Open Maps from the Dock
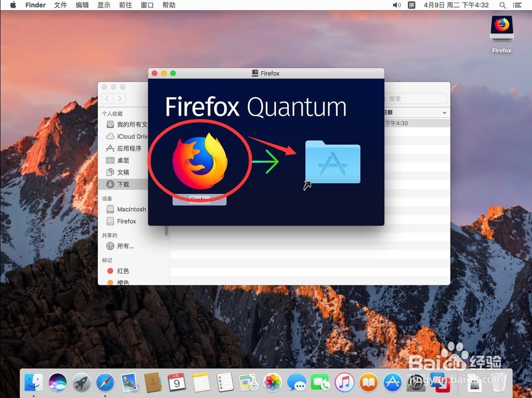Viewport: 532px width, 398px height. pyautogui.click(x=248, y=383)
